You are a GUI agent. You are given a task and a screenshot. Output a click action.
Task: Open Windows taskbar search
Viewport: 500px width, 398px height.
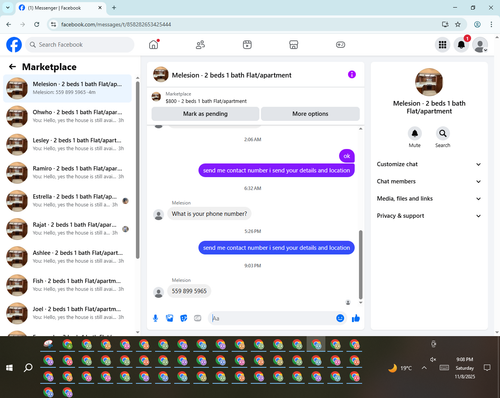pos(28,368)
